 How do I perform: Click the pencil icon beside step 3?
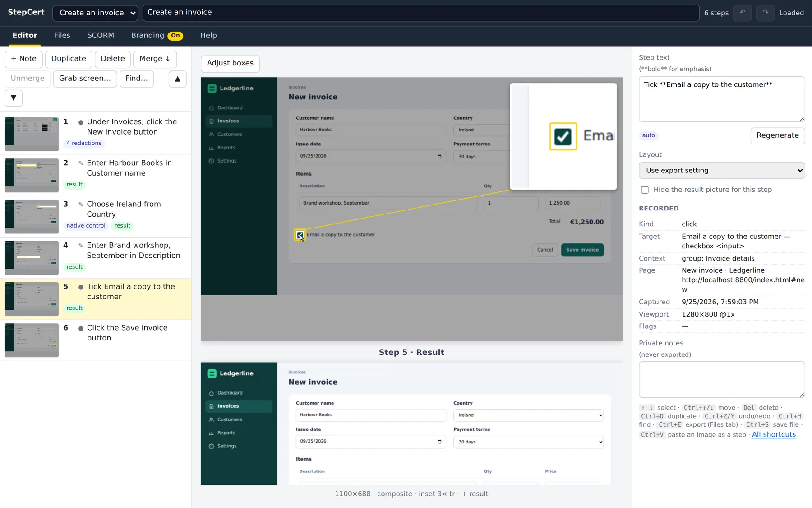tap(81, 204)
